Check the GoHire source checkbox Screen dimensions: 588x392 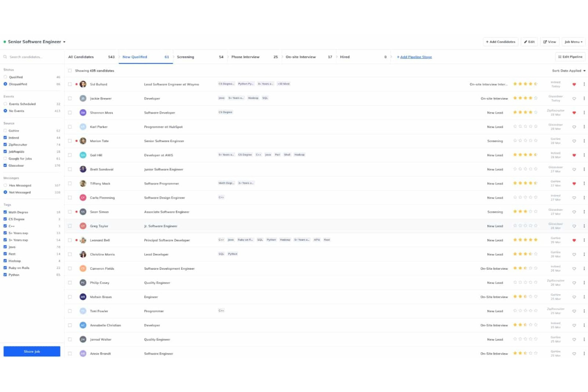pos(5,131)
